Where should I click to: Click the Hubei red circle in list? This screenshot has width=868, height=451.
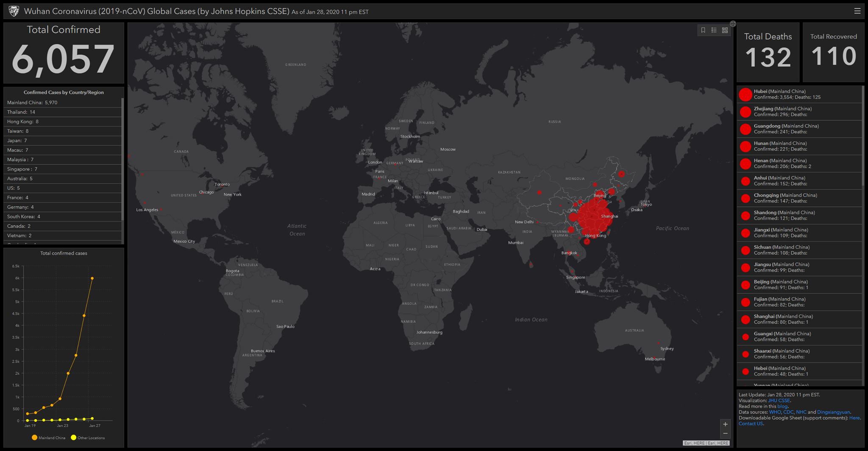click(745, 94)
